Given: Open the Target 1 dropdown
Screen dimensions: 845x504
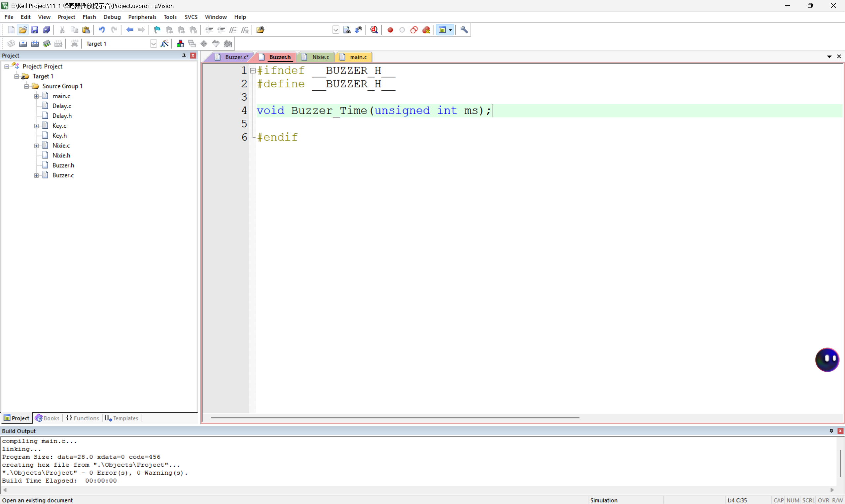Looking at the screenshot, I should point(153,44).
